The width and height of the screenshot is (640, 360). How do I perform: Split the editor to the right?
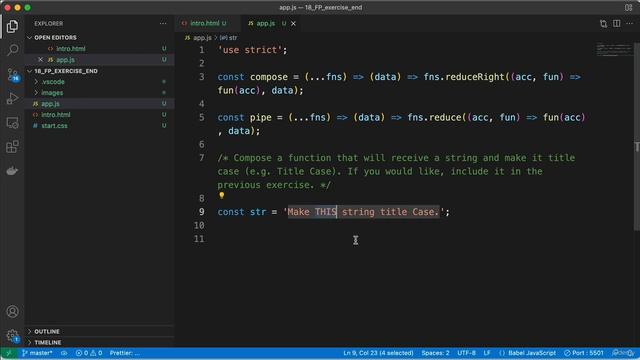tap(616, 24)
